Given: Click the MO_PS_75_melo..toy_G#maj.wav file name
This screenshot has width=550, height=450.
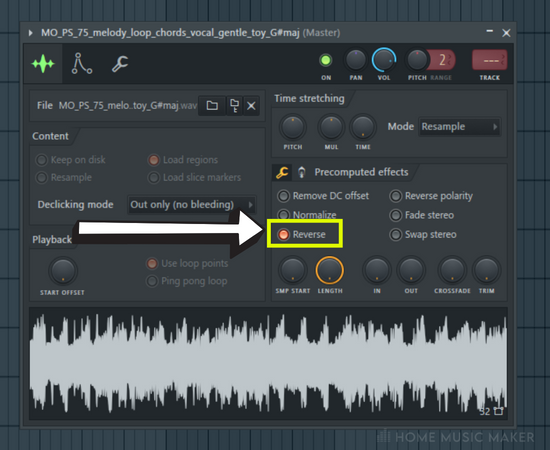Looking at the screenshot, I should 128,106.
